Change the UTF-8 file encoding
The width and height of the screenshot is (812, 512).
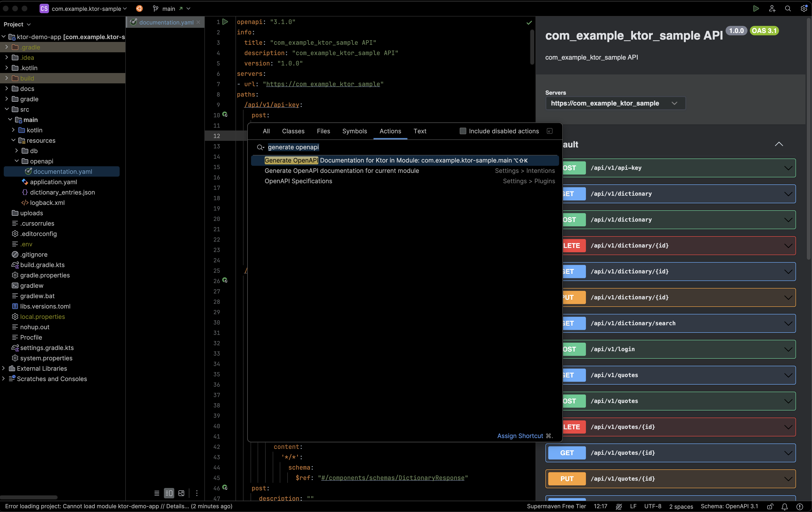point(653,506)
